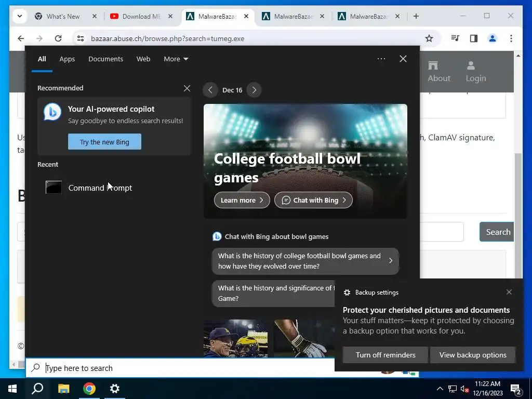The height and width of the screenshot is (399, 532).
Task: Open the coach and players thumbnail
Action: coord(235,338)
